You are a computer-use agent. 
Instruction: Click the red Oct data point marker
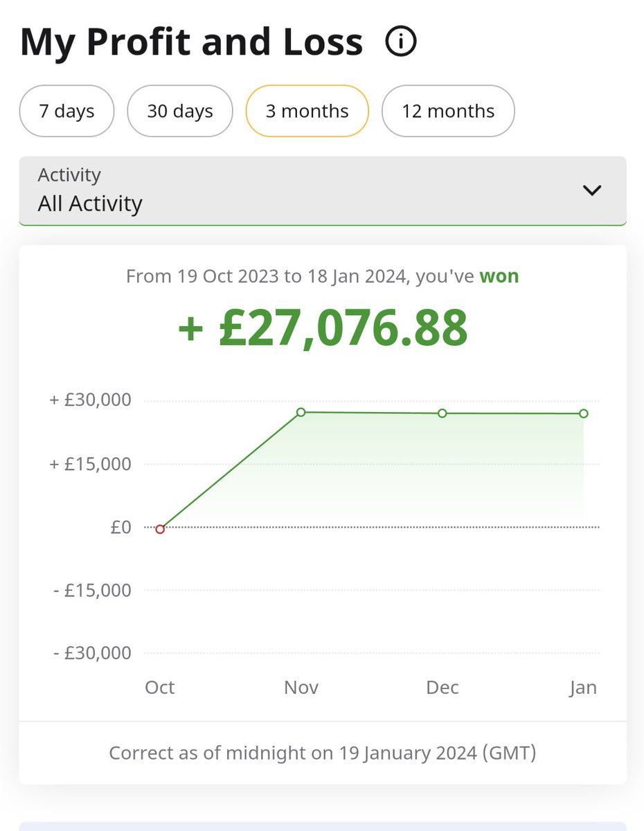[160, 529]
